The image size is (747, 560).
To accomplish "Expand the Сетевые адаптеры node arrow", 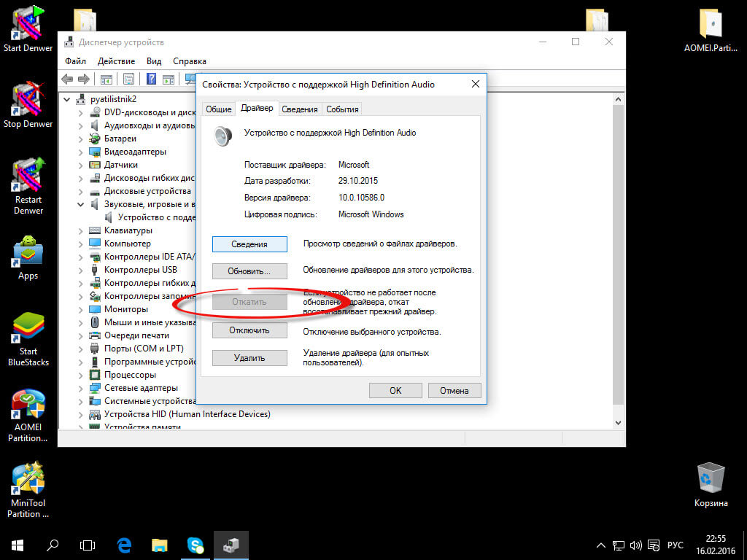I will (x=80, y=388).
